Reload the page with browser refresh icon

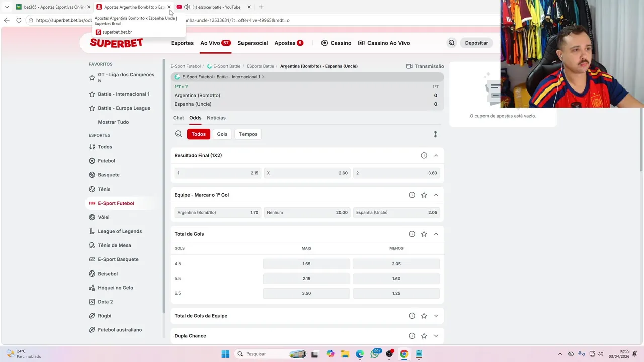tap(19, 20)
